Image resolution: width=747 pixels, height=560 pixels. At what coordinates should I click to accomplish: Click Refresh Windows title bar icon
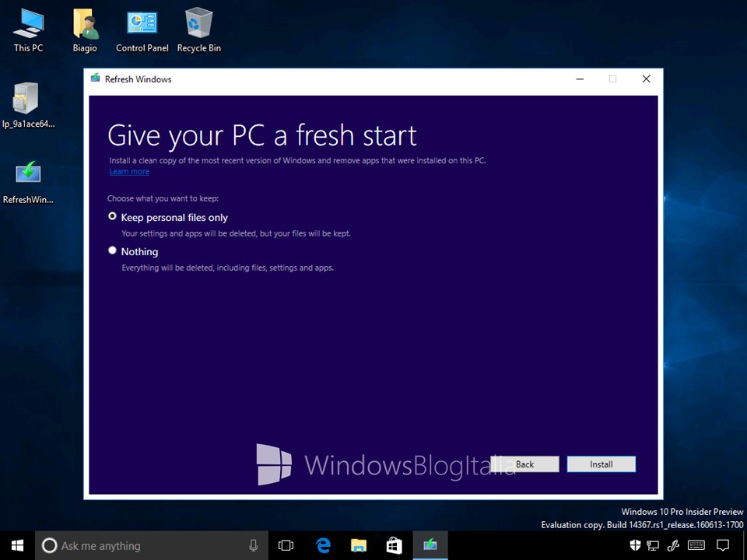95,78
